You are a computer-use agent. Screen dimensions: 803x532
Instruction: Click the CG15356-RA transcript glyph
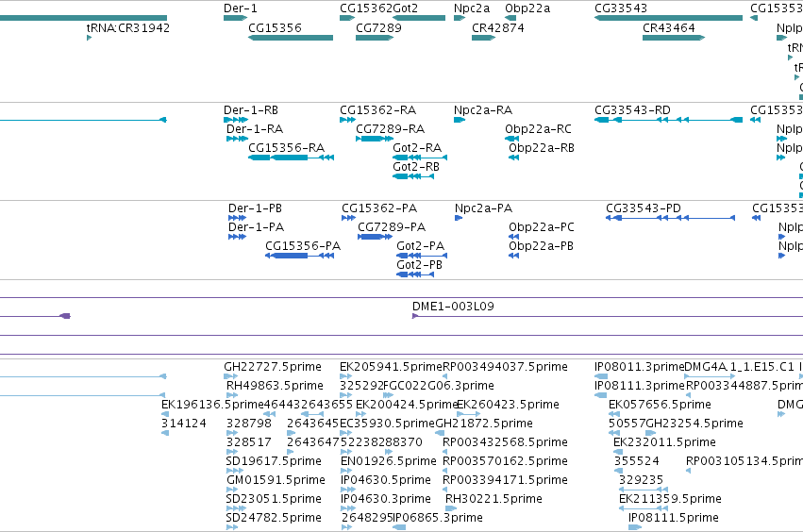[291, 158]
